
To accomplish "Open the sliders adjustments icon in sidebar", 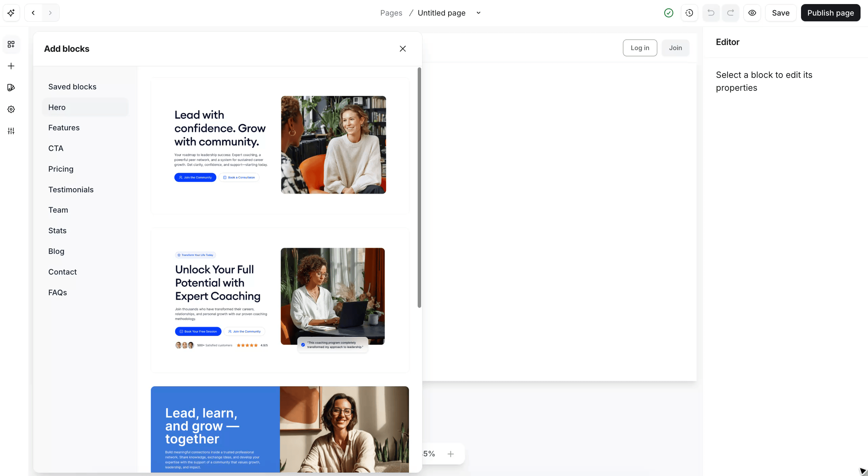I will click(11, 131).
